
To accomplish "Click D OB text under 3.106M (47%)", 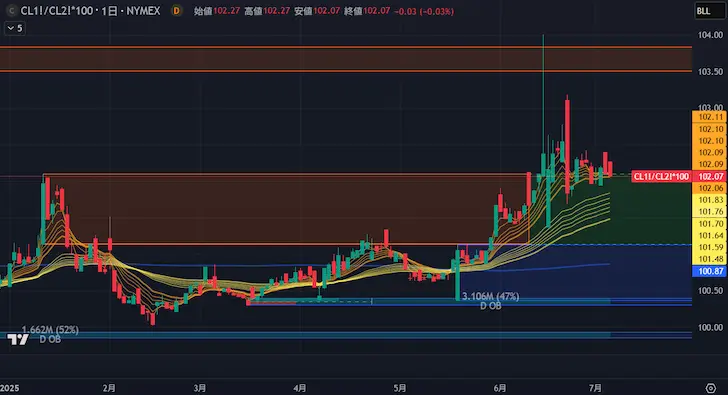I will coord(490,306).
